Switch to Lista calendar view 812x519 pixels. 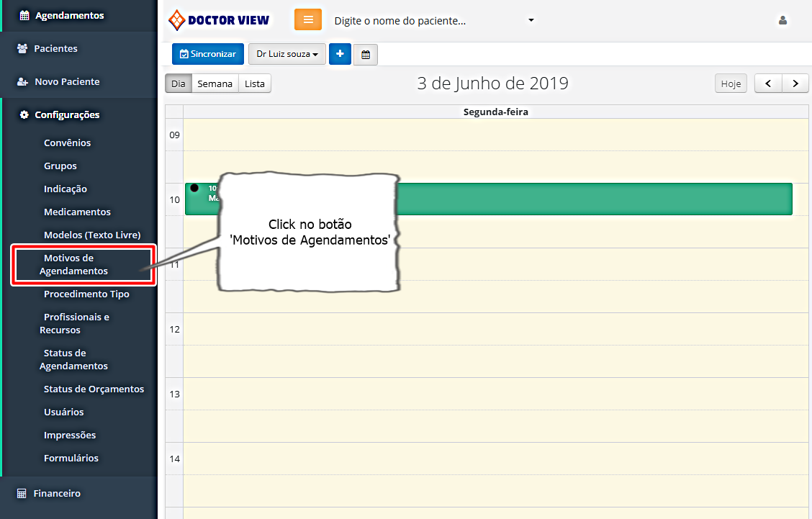(255, 84)
